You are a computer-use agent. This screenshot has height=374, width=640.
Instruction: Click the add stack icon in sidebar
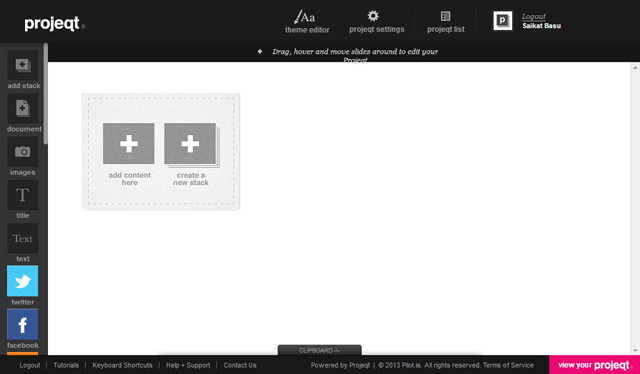[x=23, y=65]
